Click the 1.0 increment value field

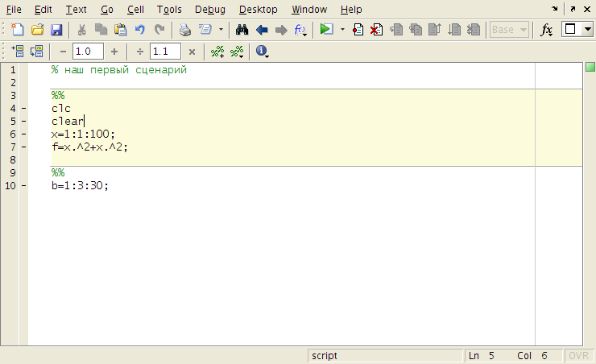[x=88, y=52]
